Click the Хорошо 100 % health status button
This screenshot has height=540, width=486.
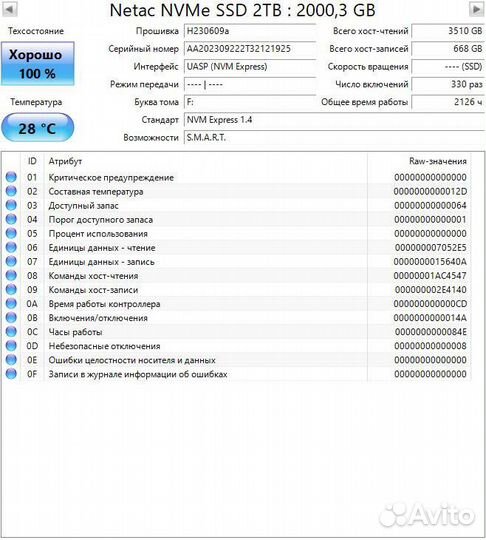[x=37, y=64]
